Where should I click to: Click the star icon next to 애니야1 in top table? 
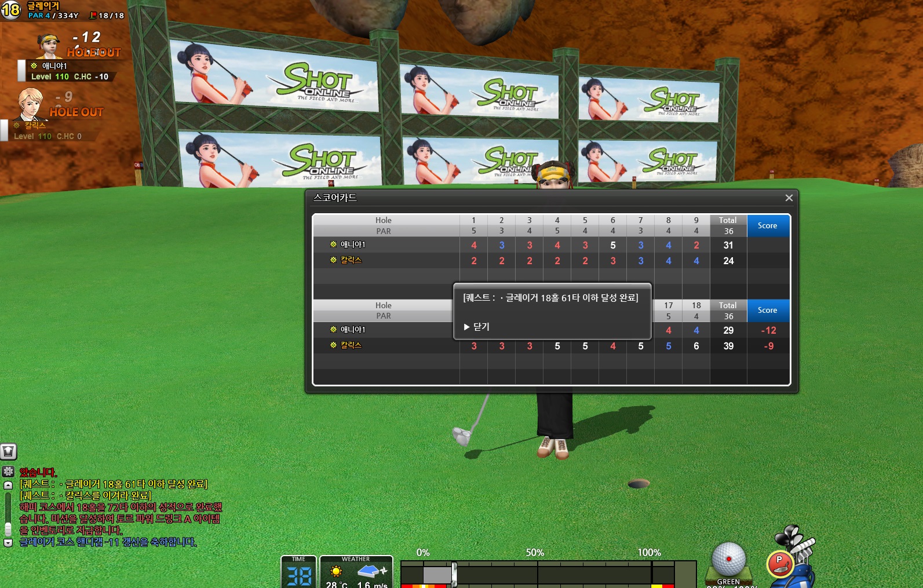tap(333, 244)
